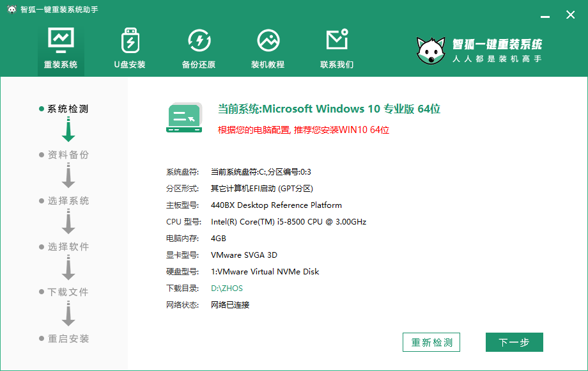Click the small app icon in title bar

(x=12, y=10)
